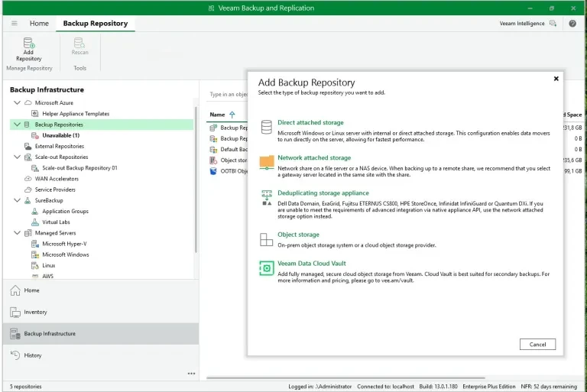
Task: Click 'Connected to: localhost' status text
Action: coord(385,387)
